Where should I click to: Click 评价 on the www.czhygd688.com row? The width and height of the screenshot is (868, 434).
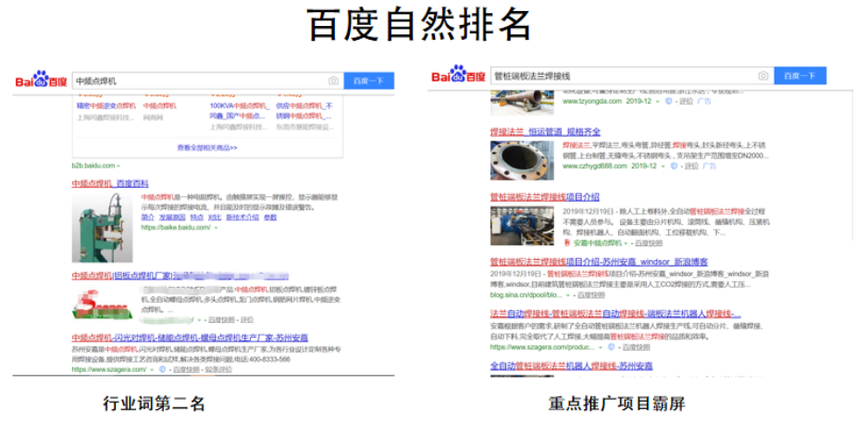(x=692, y=166)
